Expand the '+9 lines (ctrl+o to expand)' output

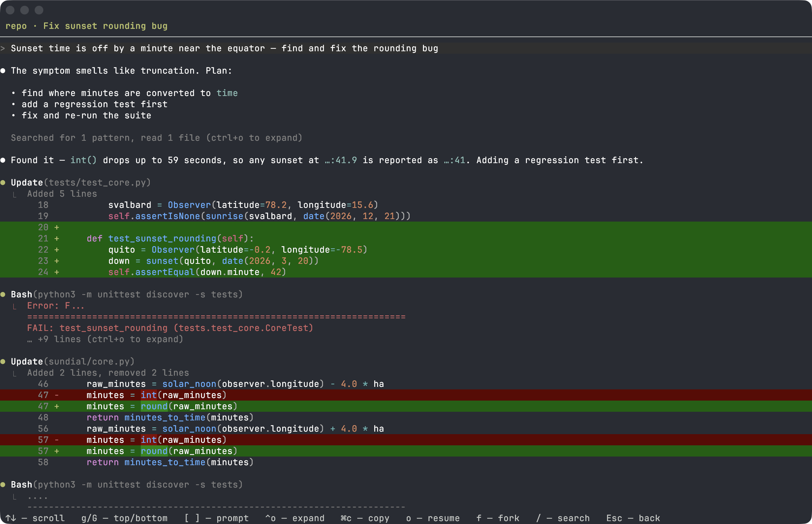point(105,339)
